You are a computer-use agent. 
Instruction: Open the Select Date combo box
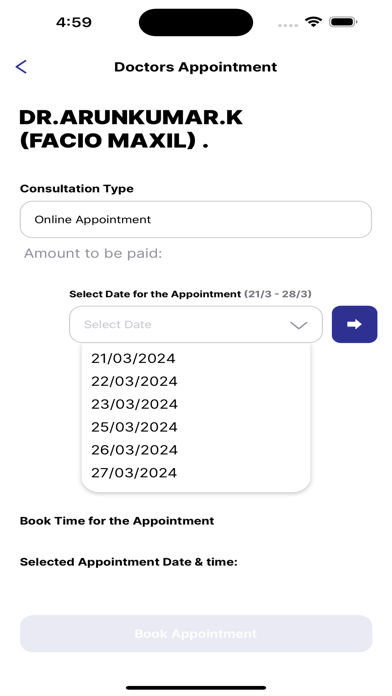click(196, 324)
